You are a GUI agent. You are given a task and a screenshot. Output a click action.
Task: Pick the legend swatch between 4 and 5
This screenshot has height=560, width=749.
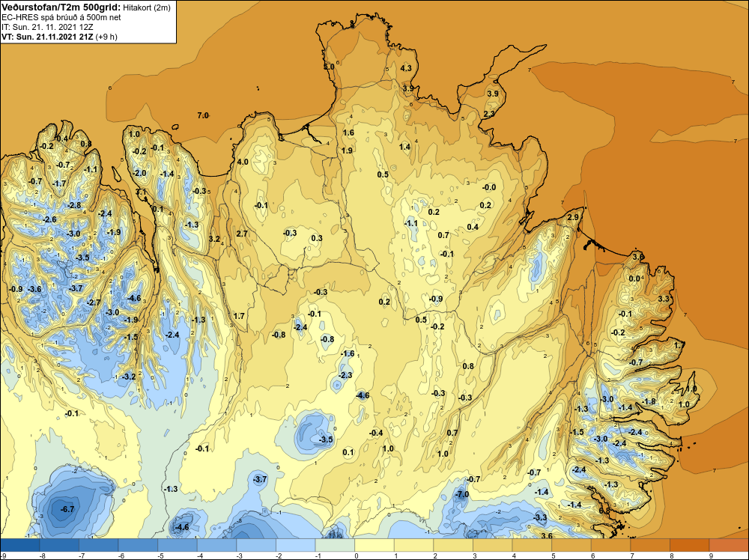tap(532, 545)
